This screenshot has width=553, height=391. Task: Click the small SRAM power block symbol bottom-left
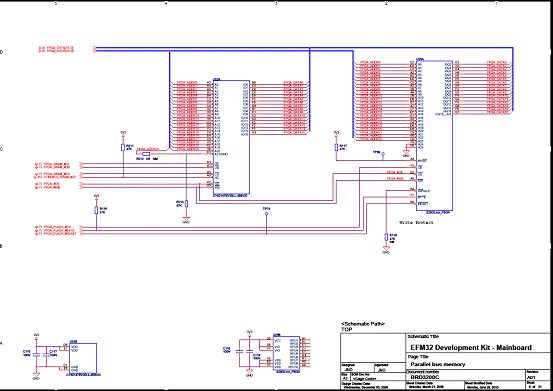click(83, 358)
